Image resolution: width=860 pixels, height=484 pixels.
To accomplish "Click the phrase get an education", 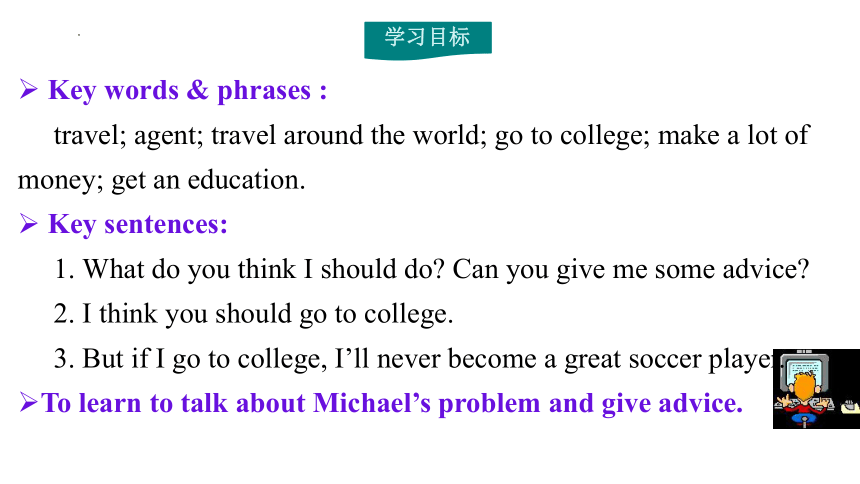I will pyautogui.click(x=208, y=181).
